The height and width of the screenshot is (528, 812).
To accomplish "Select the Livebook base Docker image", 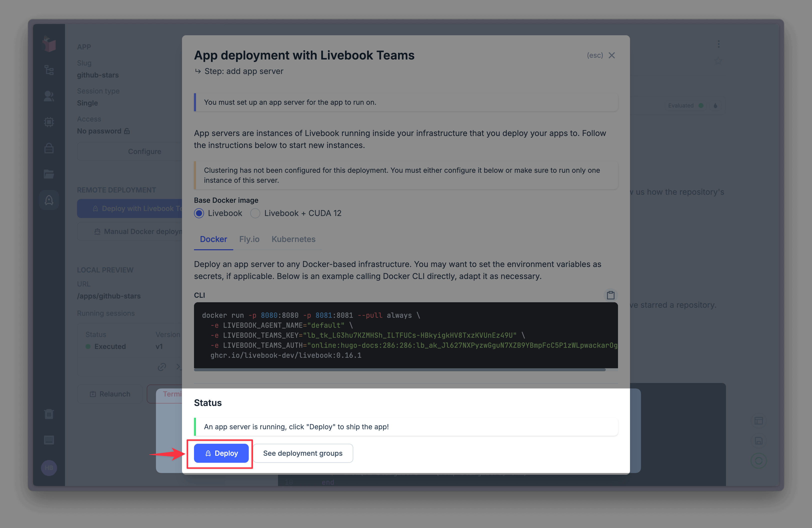I will 199,213.
